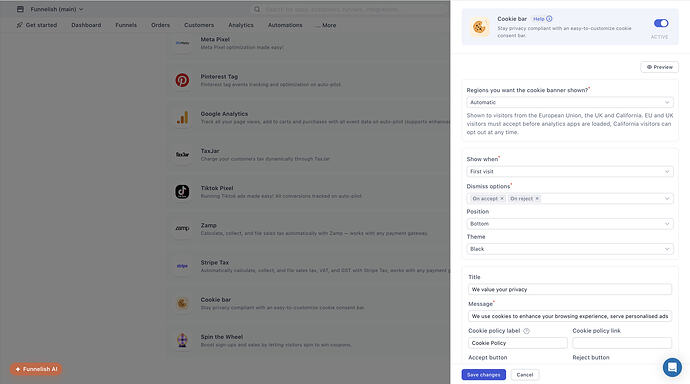Click the Cookie policy link input

pyautogui.click(x=622, y=343)
